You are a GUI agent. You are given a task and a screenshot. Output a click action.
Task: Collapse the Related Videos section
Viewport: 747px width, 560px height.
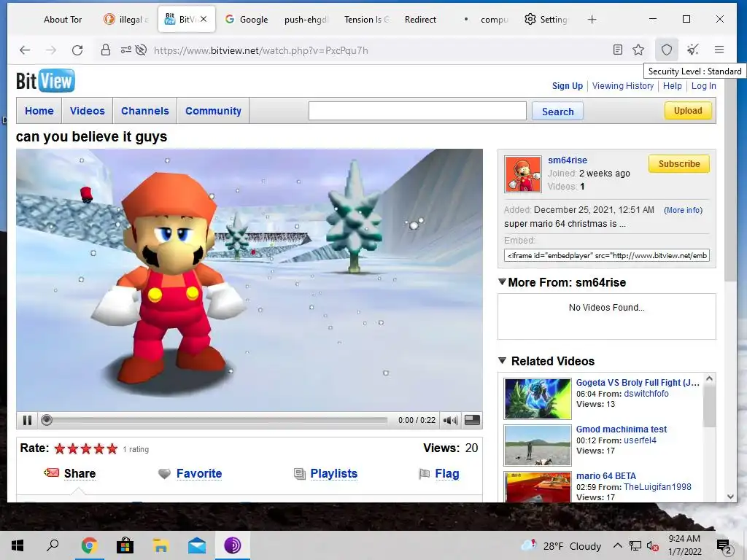[502, 360]
